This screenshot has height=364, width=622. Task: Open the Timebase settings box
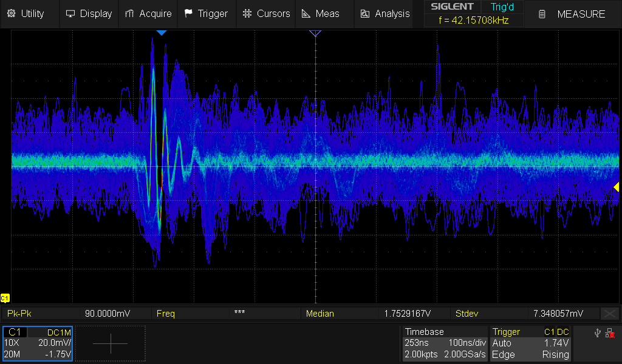click(445, 343)
